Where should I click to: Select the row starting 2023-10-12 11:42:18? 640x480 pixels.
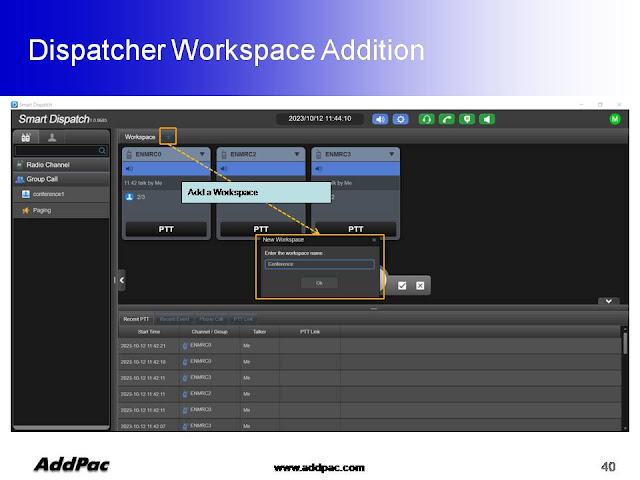tap(370, 362)
